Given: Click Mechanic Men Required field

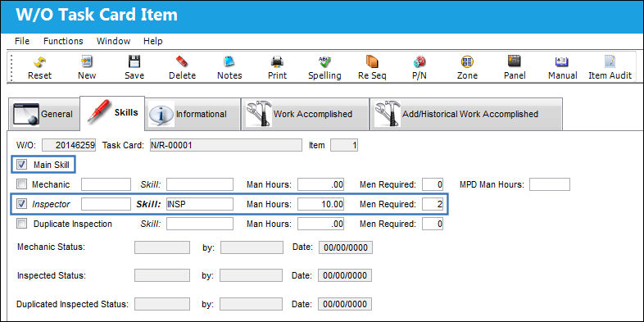Looking at the screenshot, I should tap(433, 184).
